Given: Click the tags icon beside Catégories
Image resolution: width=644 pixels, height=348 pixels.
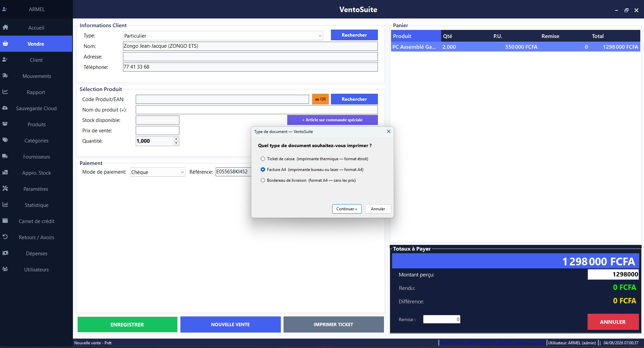Looking at the screenshot, I should 5,140.
